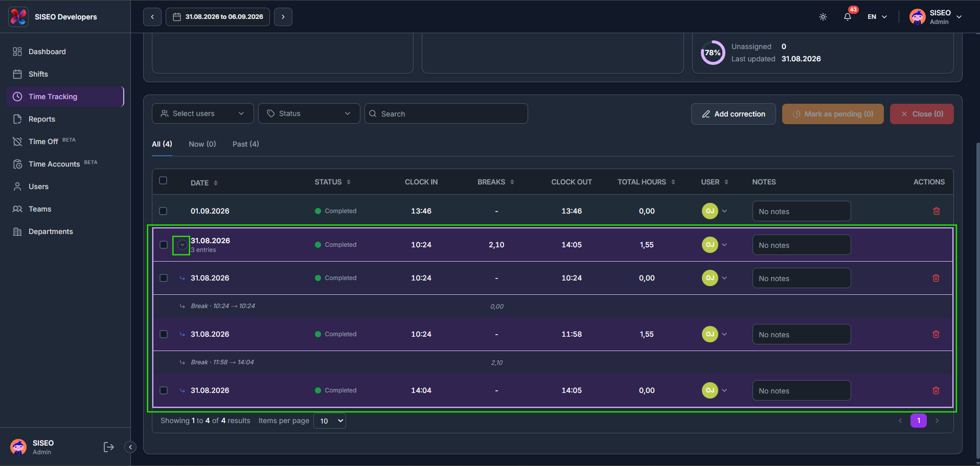
Task: Delete the 14:04 to 14:05 entry via trash icon
Action: (936, 390)
